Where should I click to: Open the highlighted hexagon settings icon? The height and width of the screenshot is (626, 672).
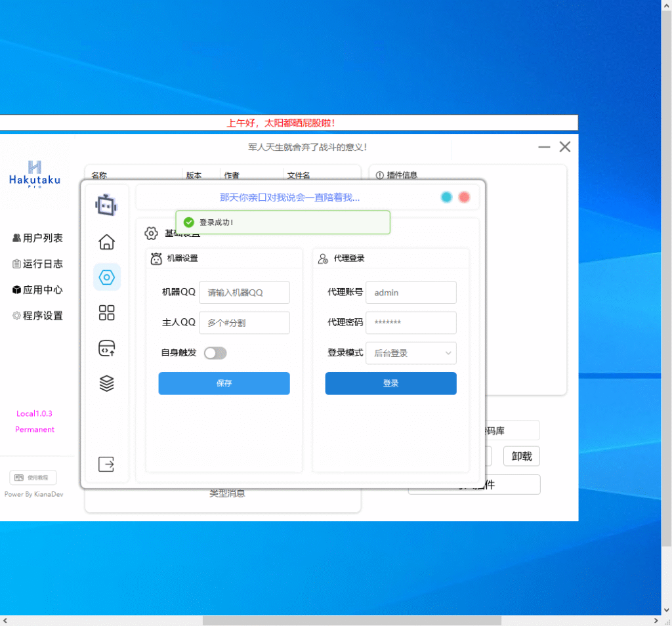pyautogui.click(x=106, y=277)
